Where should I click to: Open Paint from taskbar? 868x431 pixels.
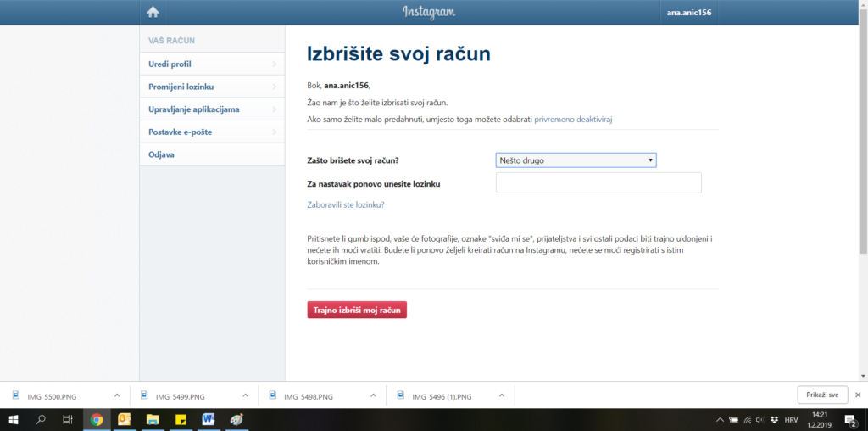(x=236, y=419)
